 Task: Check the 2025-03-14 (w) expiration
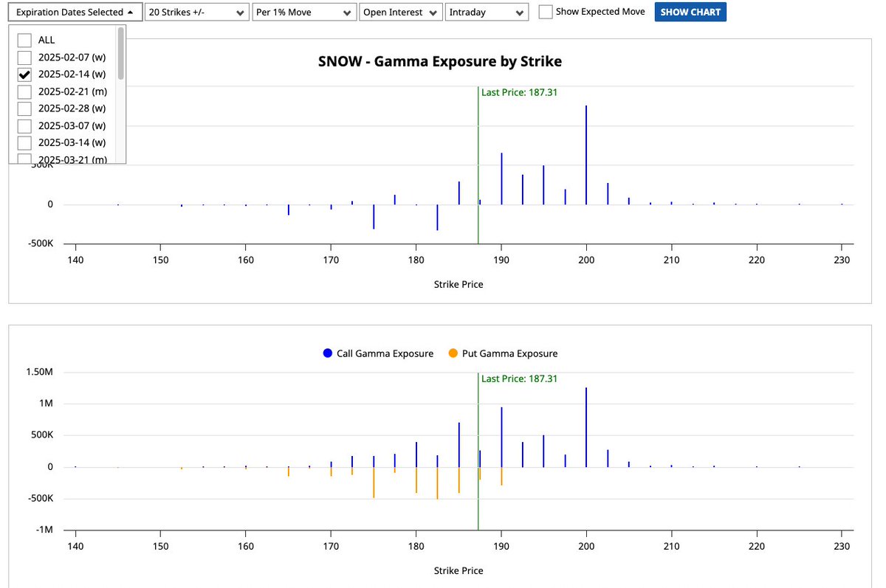(x=24, y=142)
